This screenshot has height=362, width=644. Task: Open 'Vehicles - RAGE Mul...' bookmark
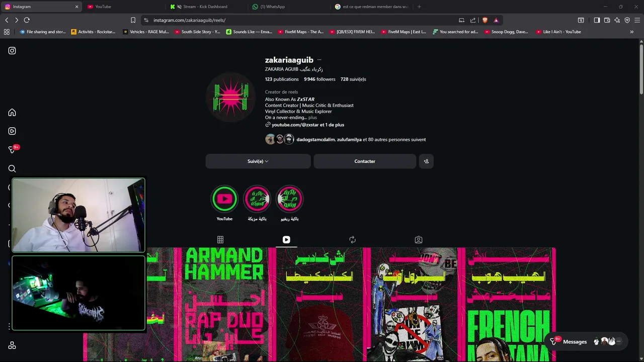[x=146, y=32]
